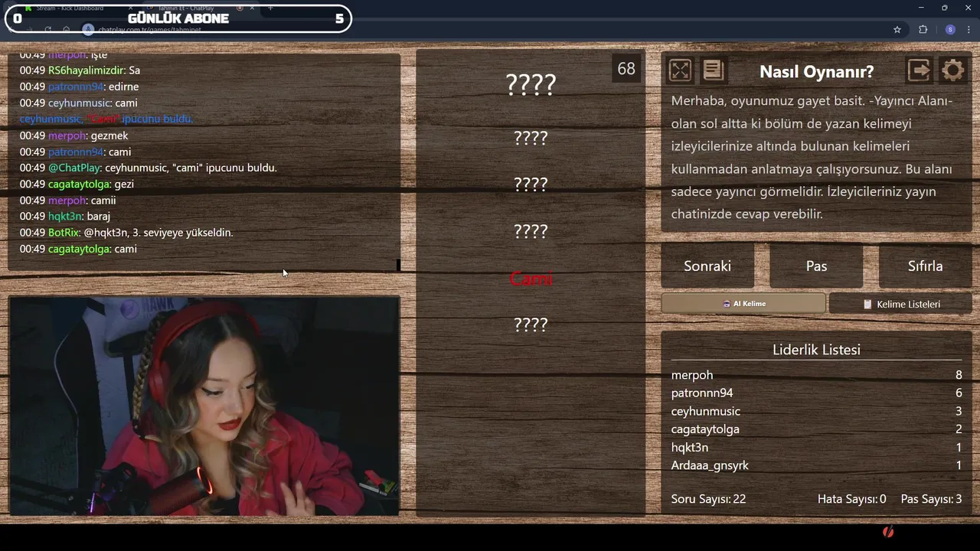Open the browser extensions puzzle icon
This screenshot has width=980, height=551.
[923, 29]
